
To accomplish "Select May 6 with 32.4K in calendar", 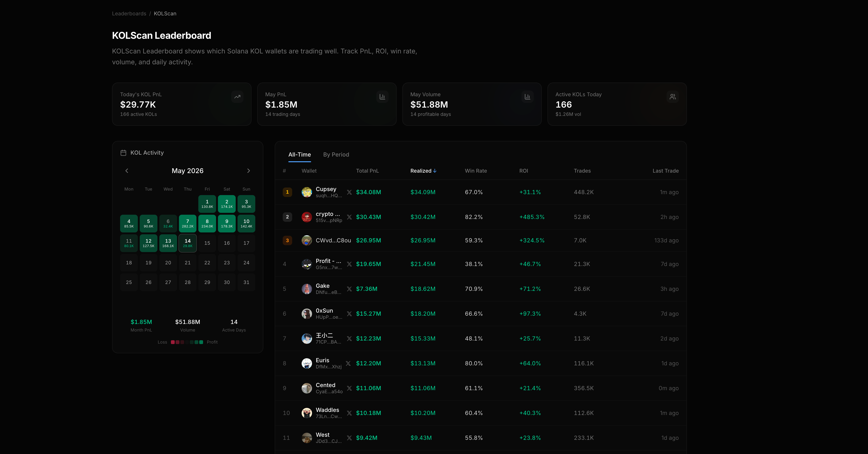I will click(x=168, y=223).
